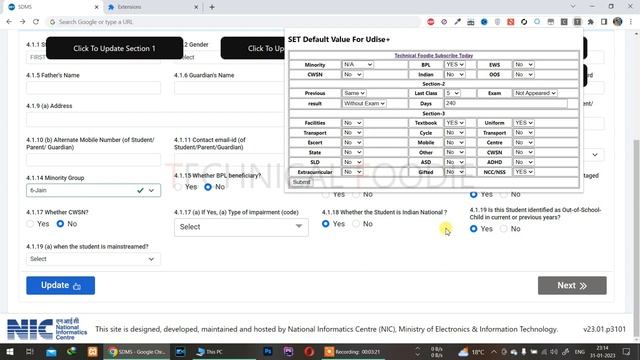
Task: Open the Opera browser taskbar icon
Action: pyautogui.click(x=309, y=351)
